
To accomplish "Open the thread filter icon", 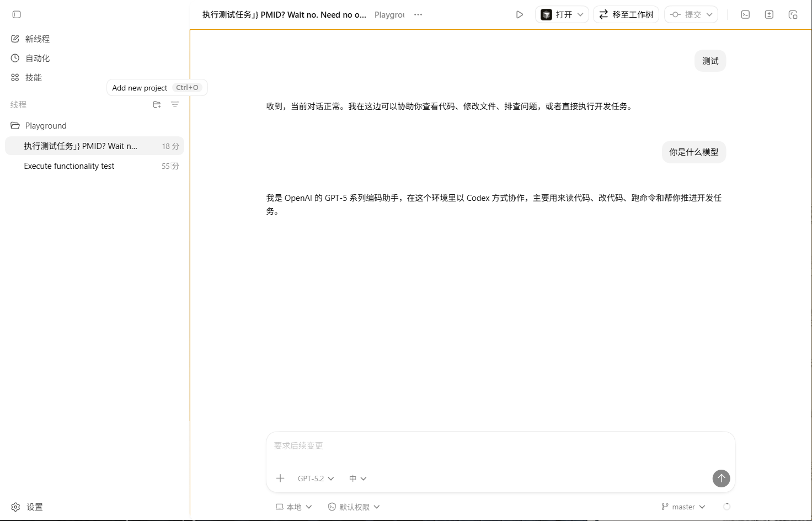I will 175,104.
